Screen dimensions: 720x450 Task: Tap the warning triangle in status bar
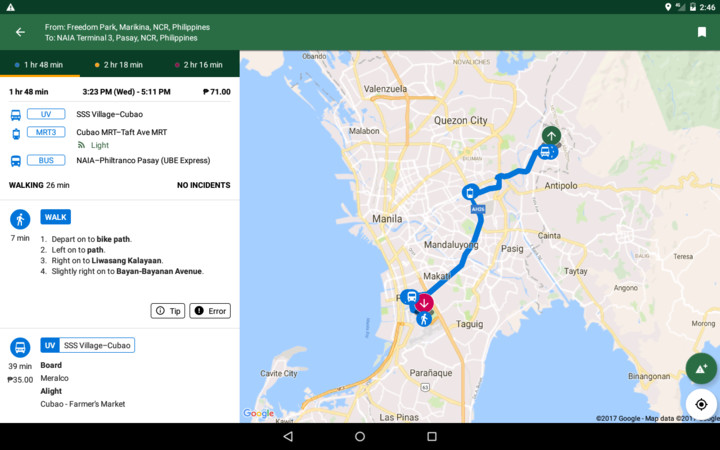coord(10,7)
